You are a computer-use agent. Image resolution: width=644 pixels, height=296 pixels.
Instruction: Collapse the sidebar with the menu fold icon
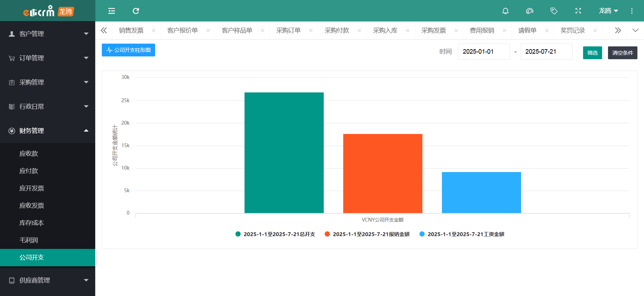point(111,11)
